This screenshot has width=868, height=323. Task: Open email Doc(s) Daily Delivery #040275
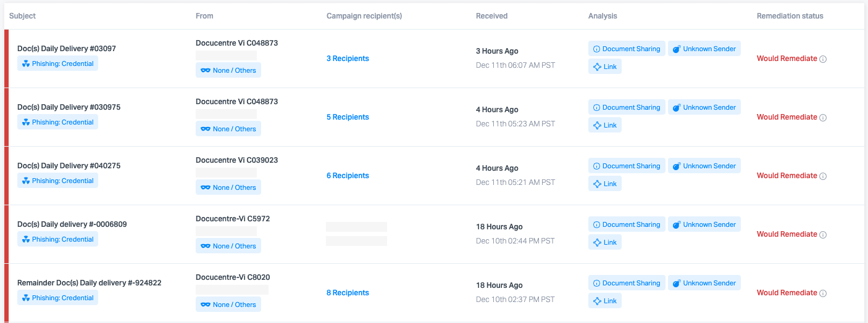tap(69, 166)
